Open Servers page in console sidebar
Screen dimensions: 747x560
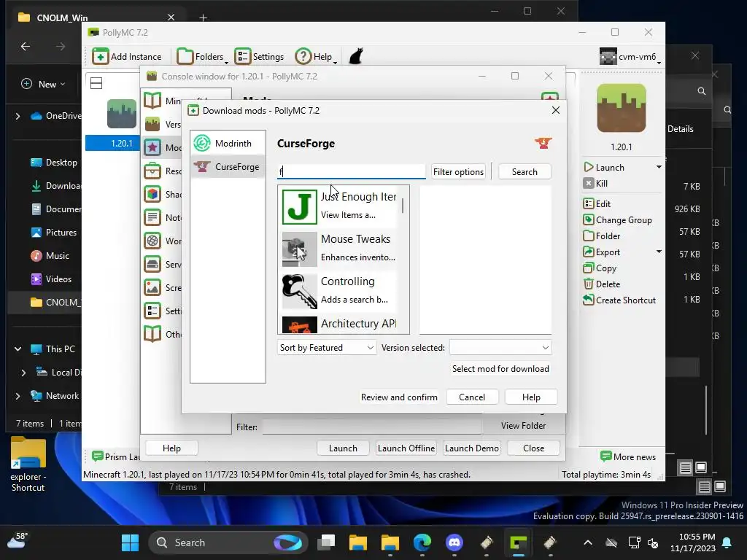(163, 264)
